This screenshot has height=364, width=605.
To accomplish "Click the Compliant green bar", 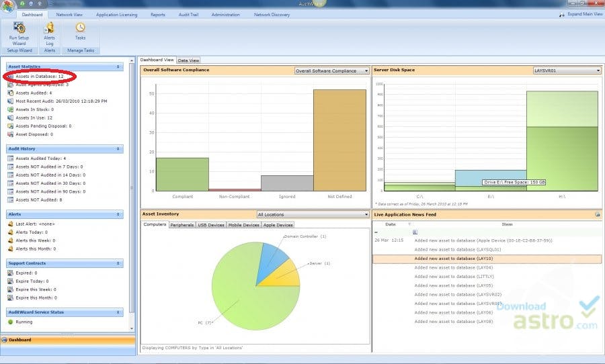I will [182, 175].
